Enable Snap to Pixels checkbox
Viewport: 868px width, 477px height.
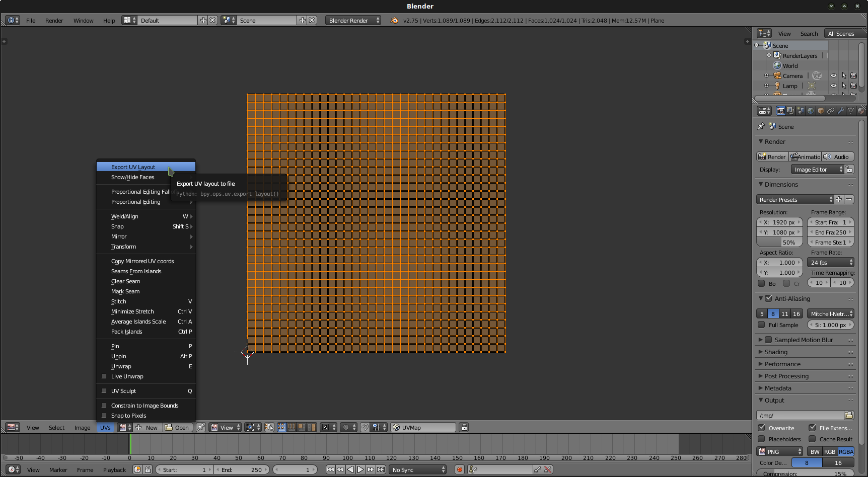[104, 416]
